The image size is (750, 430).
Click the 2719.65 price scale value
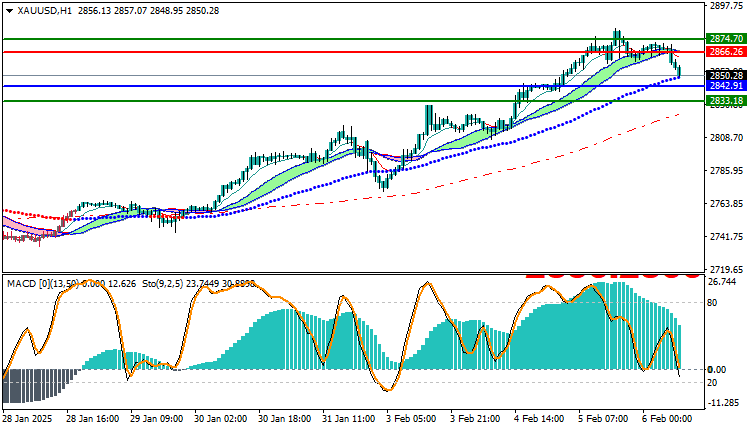pos(727,270)
